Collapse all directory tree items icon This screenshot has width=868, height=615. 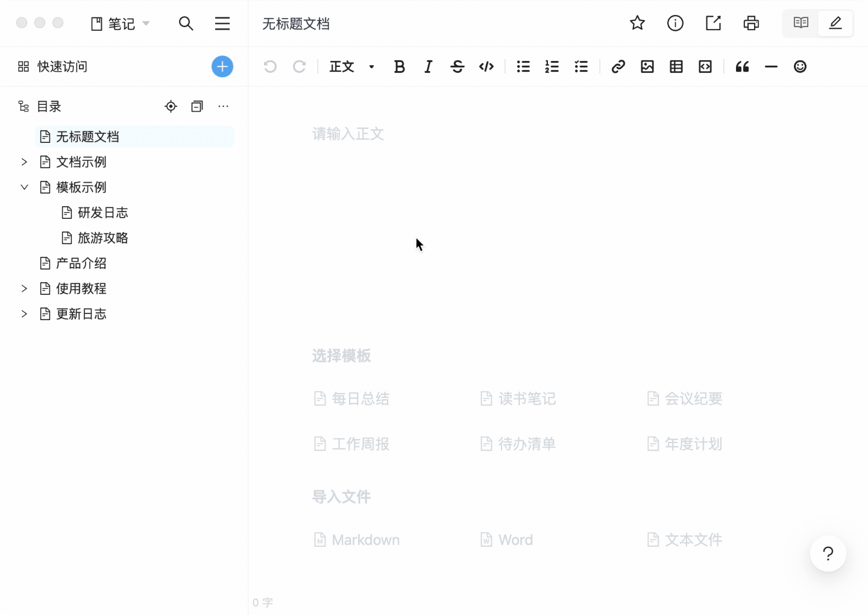[x=197, y=106]
